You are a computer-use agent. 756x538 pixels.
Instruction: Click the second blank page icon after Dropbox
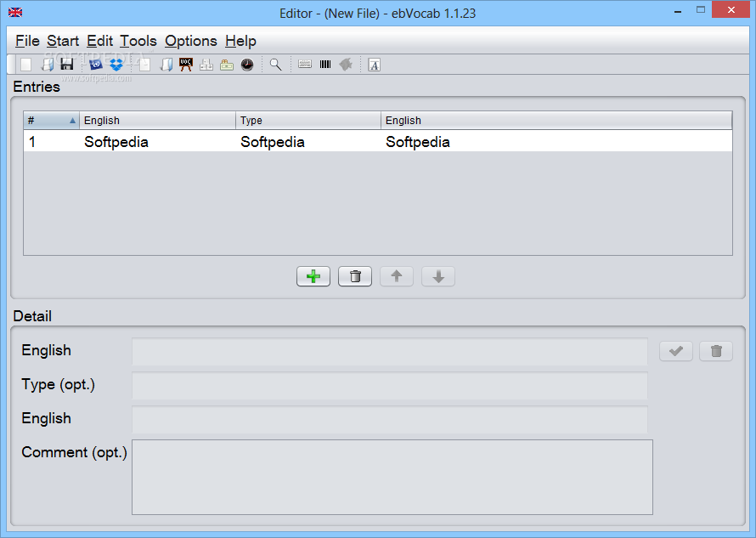point(144,65)
